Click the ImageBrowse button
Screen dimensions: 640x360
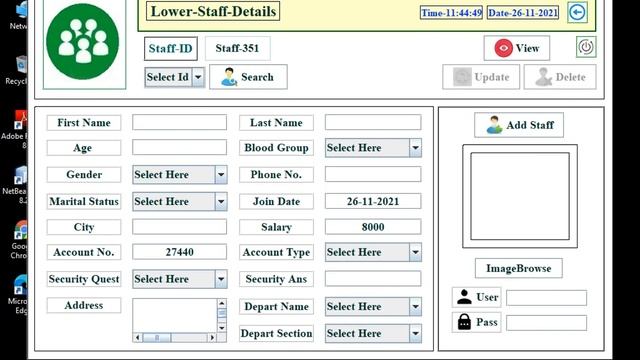tap(519, 268)
